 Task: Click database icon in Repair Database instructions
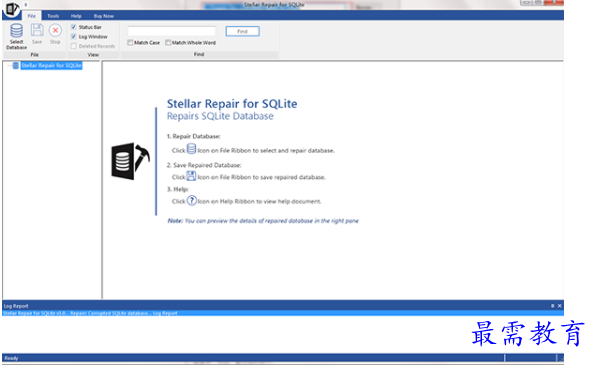(191, 149)
